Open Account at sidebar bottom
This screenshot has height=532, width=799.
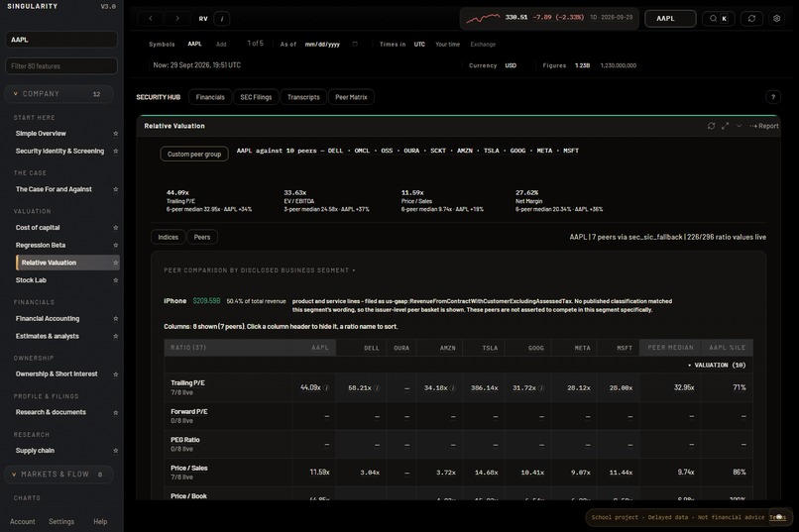[x=23, y=522]
